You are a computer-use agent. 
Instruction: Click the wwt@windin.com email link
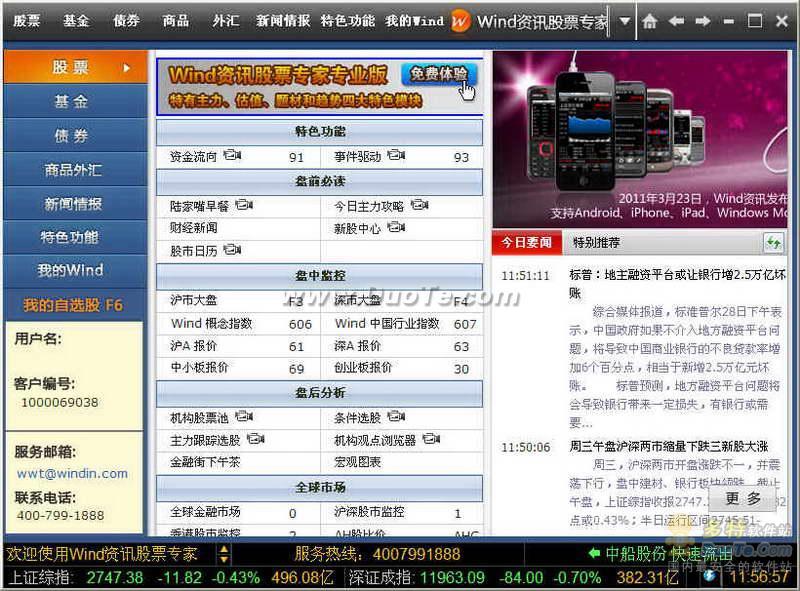point(72,474)
